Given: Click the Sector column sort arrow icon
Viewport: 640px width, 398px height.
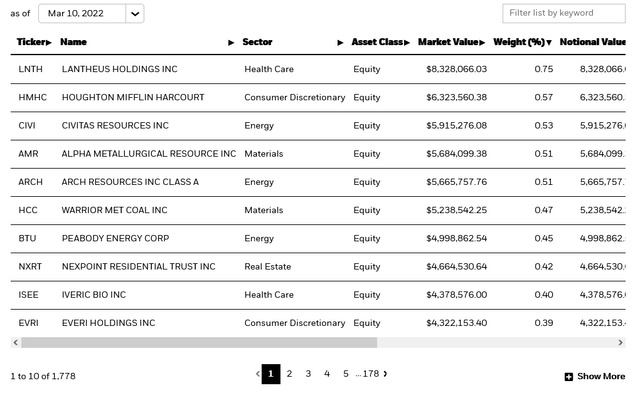Looking at the screenshot, I should [340, 42].
